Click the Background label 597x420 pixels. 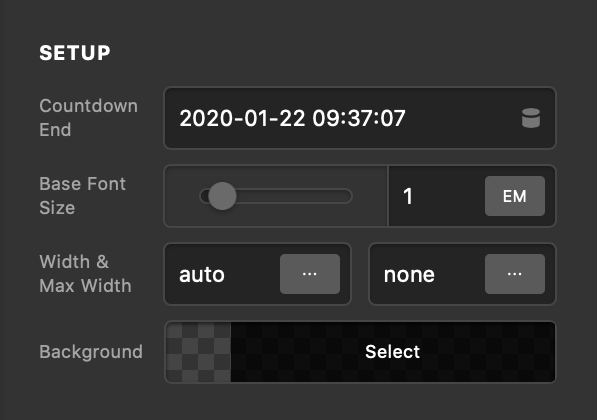tap(91, 352)
